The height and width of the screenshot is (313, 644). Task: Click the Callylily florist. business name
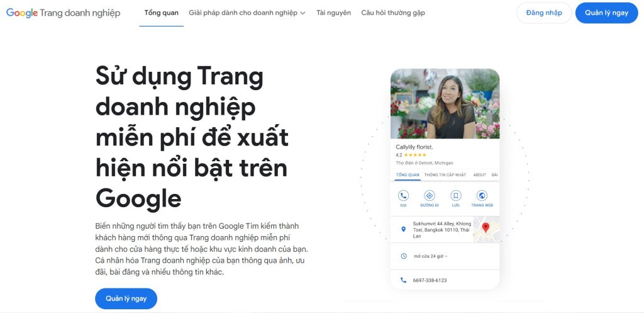click(x=414, y=147)
